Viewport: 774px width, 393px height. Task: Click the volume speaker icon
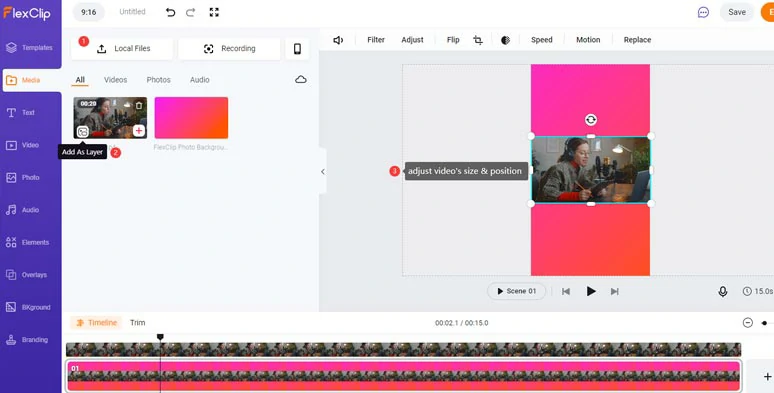click(338, 40)
